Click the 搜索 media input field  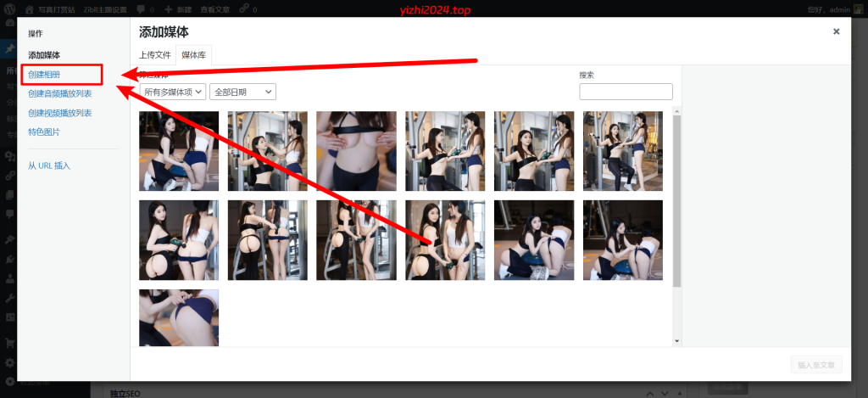pyautogui.click(x=626, y=92)
